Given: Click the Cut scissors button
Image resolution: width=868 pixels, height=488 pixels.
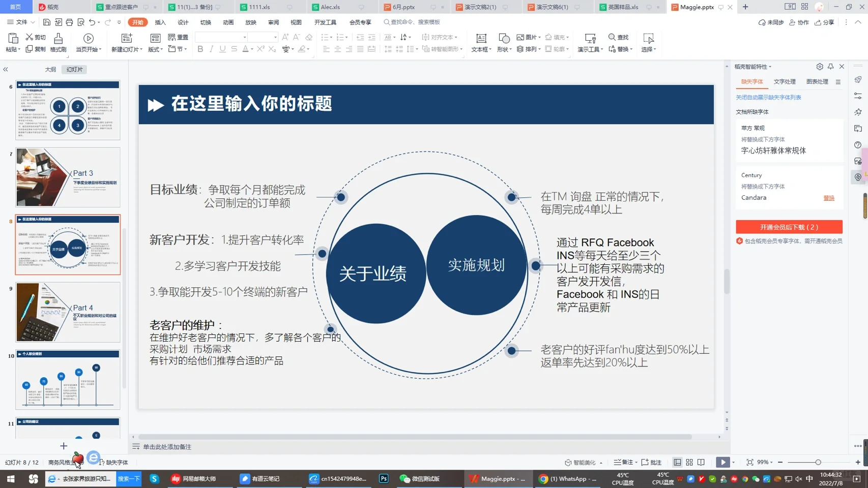Looking at the screenshot, I should click(x=36, y=37).
